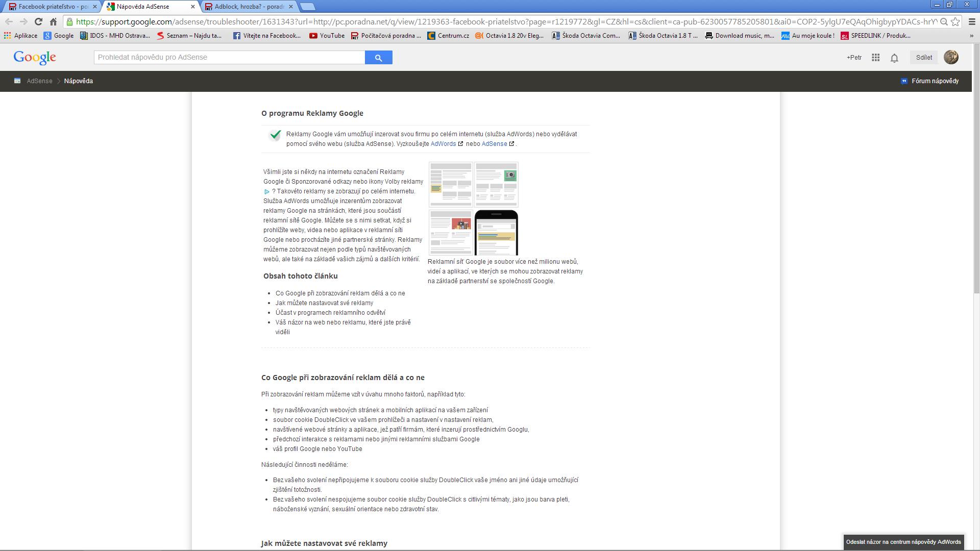Click the blue search magnifier button
980x551 pixels.
tap(378, 58)
